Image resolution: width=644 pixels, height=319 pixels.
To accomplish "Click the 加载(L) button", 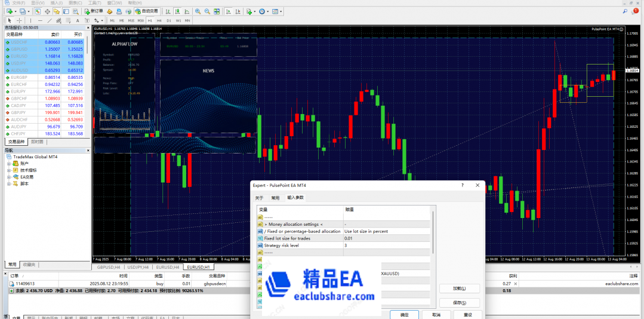I will [459, 289].
